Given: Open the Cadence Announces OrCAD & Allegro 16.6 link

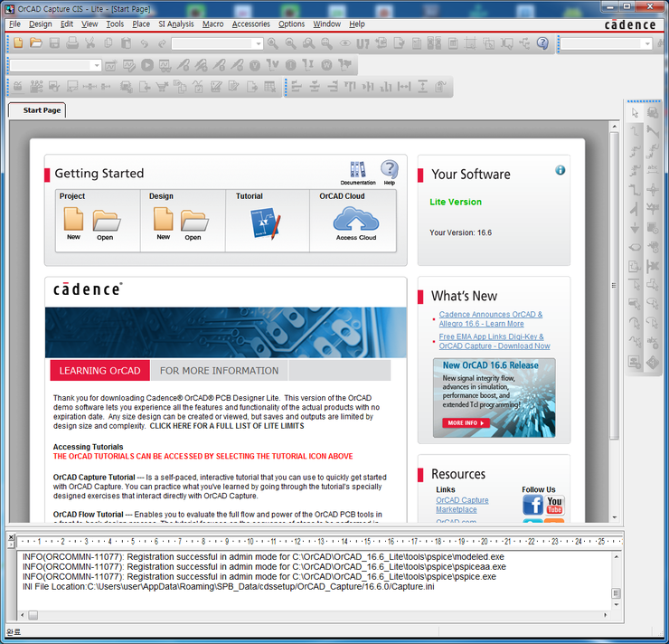Looking at the screenshot, I should [491, 318].
